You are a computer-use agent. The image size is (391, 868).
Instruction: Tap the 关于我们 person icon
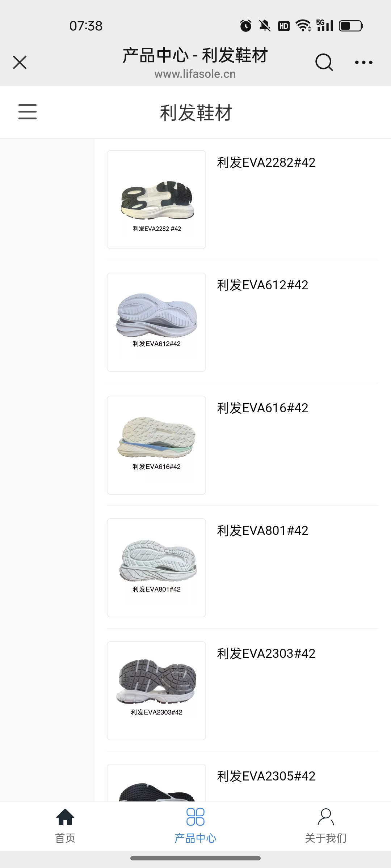click(326, 817)
